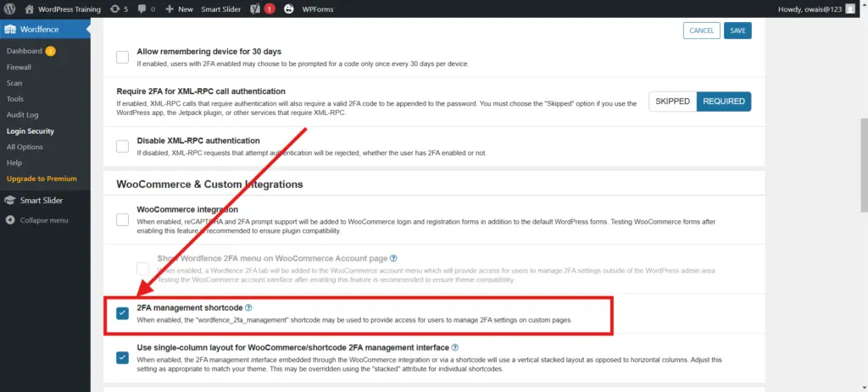Image resolution: width=868 pixels, height=392 pixels.
Task: Open the Wordfence Dashboard menu item
Action: (x=25, y=52)
